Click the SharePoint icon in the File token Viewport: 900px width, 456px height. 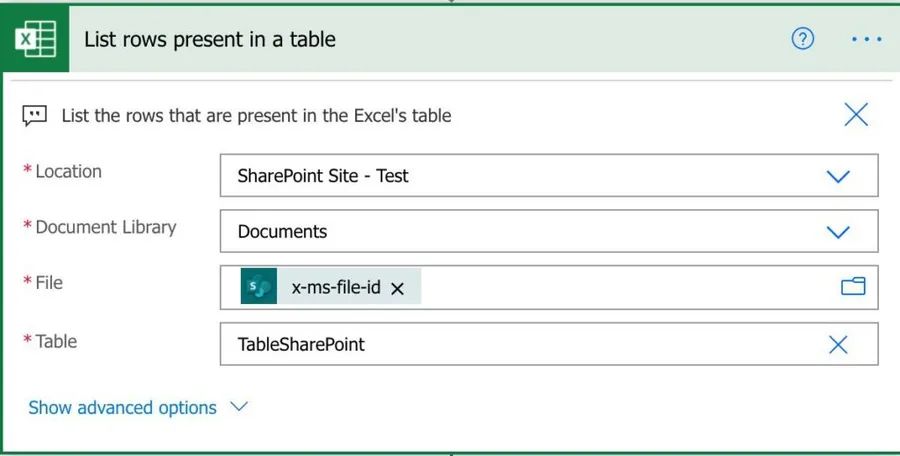(x=259, y=288)
